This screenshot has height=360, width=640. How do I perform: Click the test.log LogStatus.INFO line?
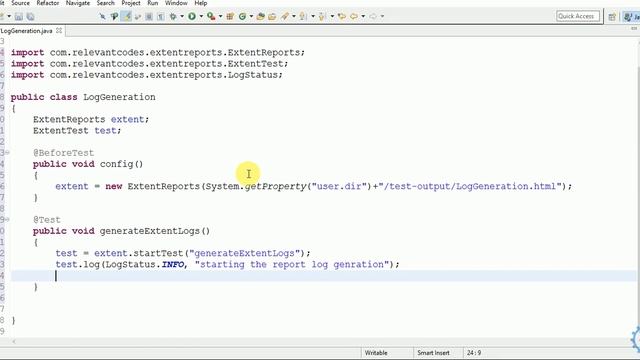[x=227, y=264]
